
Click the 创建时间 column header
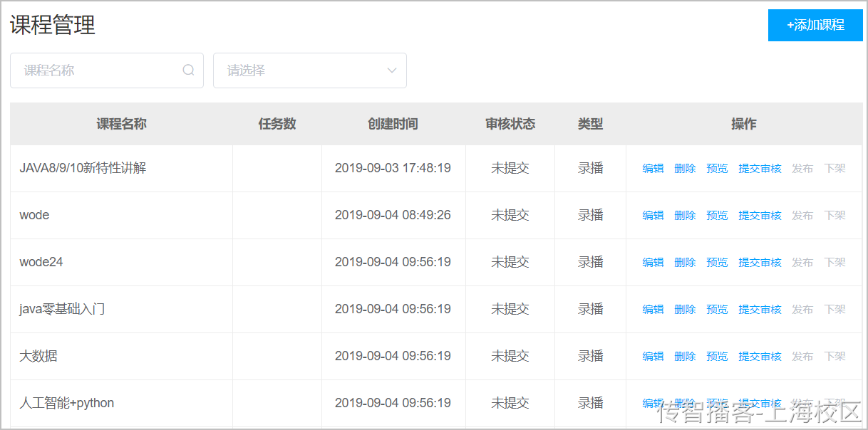(x=393, y=124)
